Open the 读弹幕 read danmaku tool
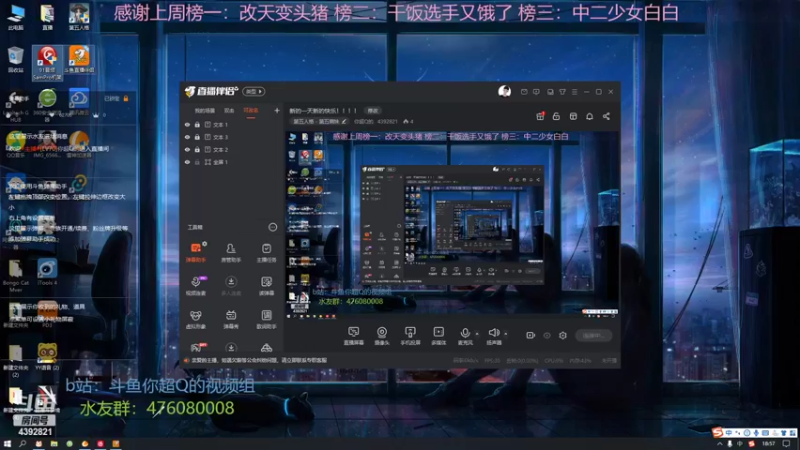The height and width of the screenshot is (450, 800). pos(266,286)
